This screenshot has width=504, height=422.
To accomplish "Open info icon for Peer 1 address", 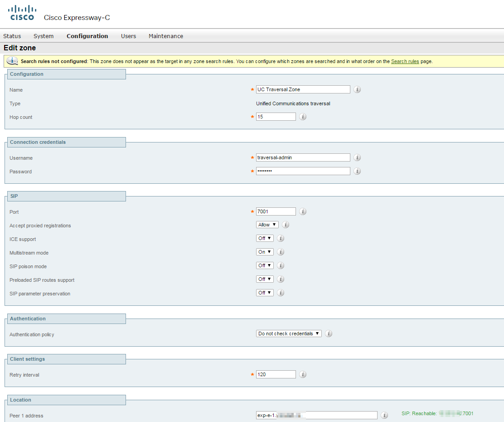I will tap(384, 415).
